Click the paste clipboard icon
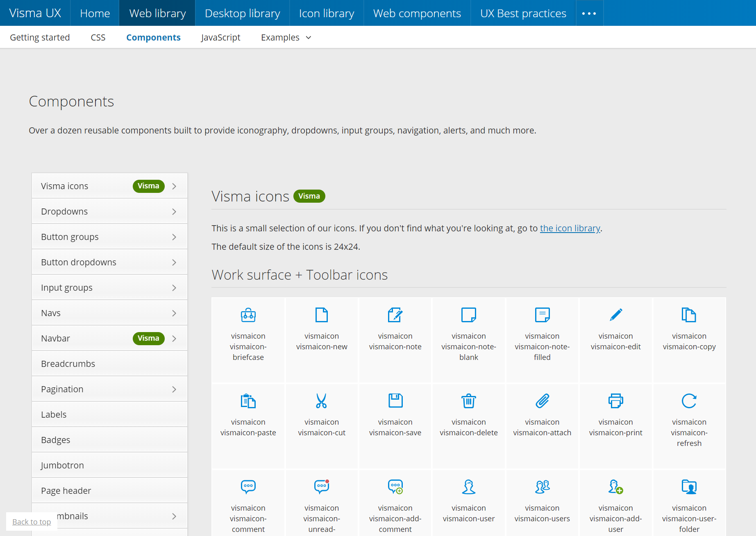Viewport: 756px width, 536px height. click(248, 401)
